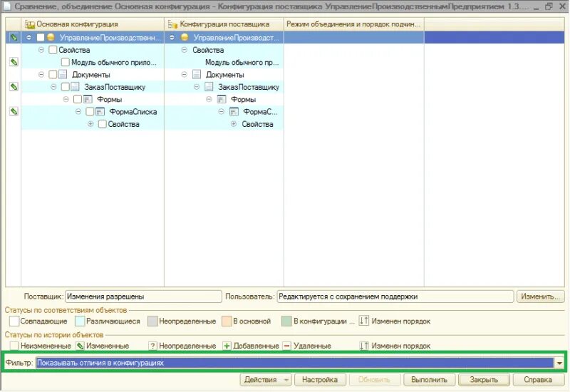Click the question mark Неопределенные history legend icon
This screenshot has width=570, height=392.
[153, 346]
